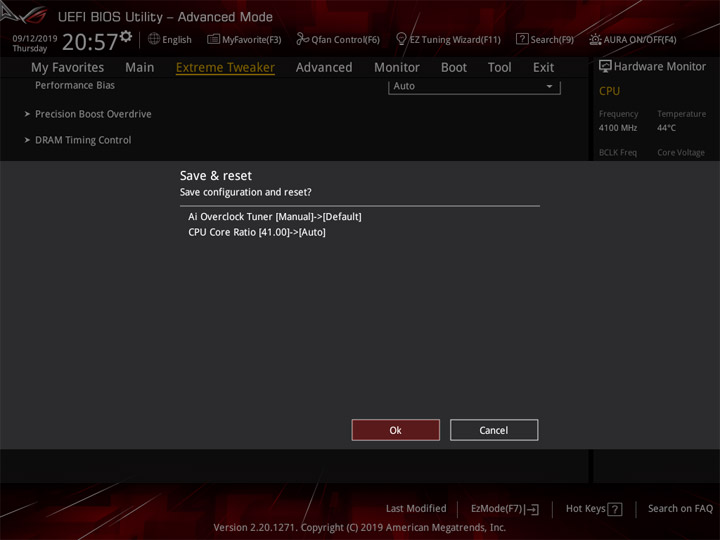This screenshot has width=720, height=540.
Task: Click the 44°C temperature value
Action: [x=666, y=128]
